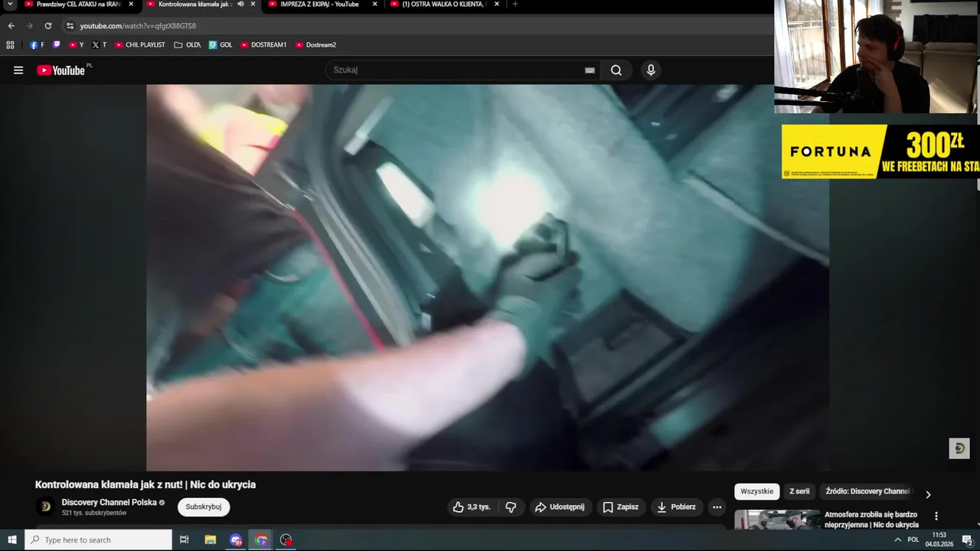The width and height of the screenshot is (980, 551).
Task: Open the bookmarks apps grid icon
Action: pyautogui.click(x=10, y=44)
